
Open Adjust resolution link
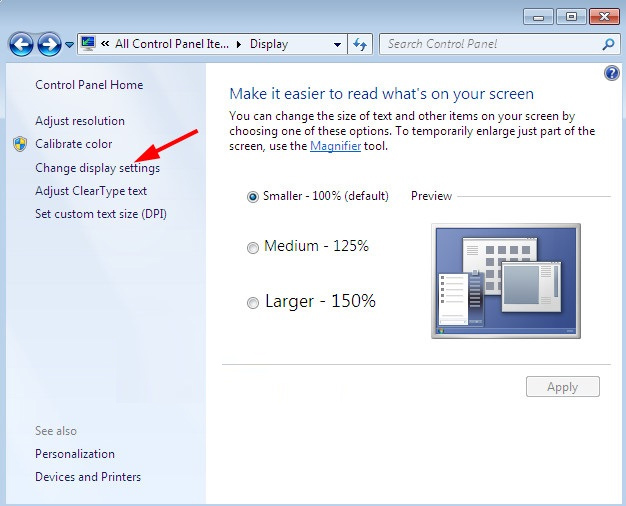pos(80,121)
